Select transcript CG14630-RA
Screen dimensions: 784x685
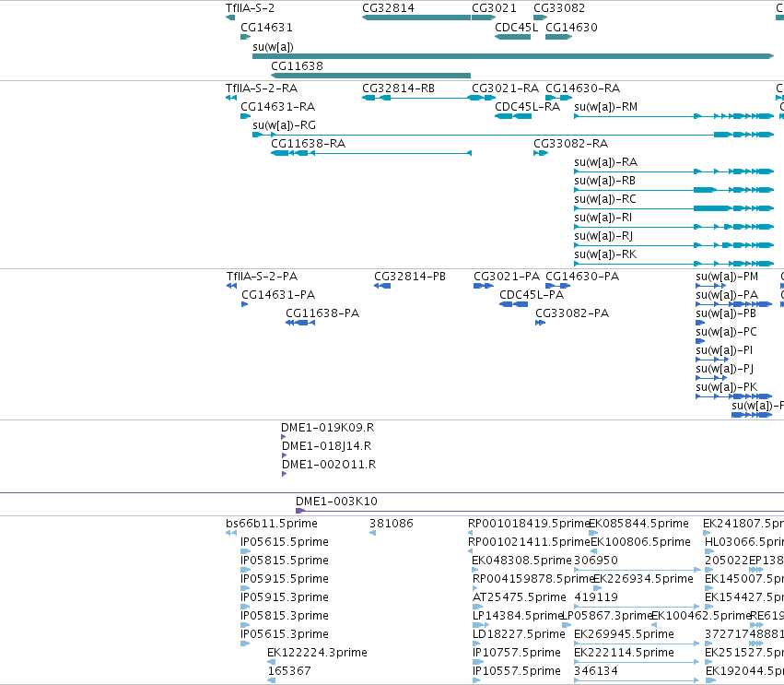(582, 89)
